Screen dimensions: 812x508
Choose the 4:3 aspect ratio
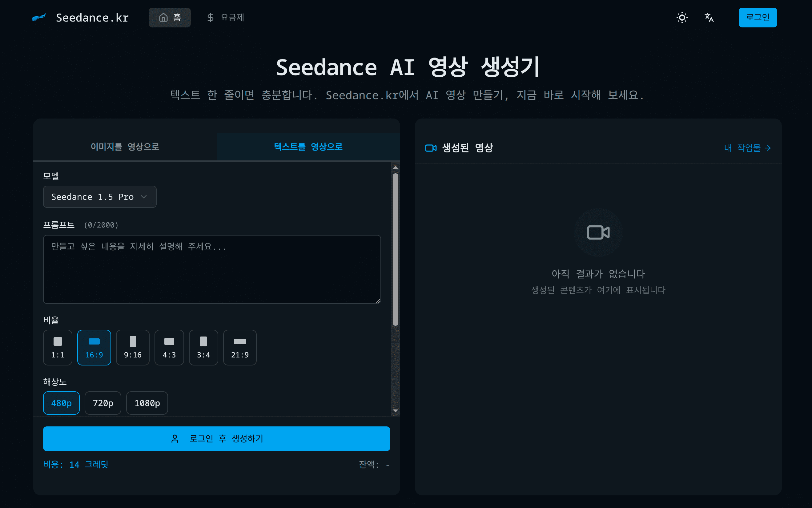coord(169,347)
